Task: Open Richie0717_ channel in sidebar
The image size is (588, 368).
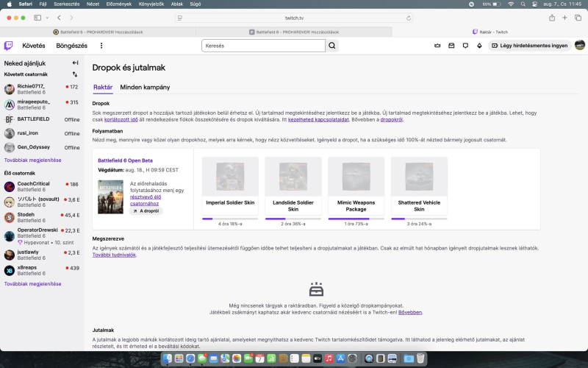Action: tap(42, 89)
